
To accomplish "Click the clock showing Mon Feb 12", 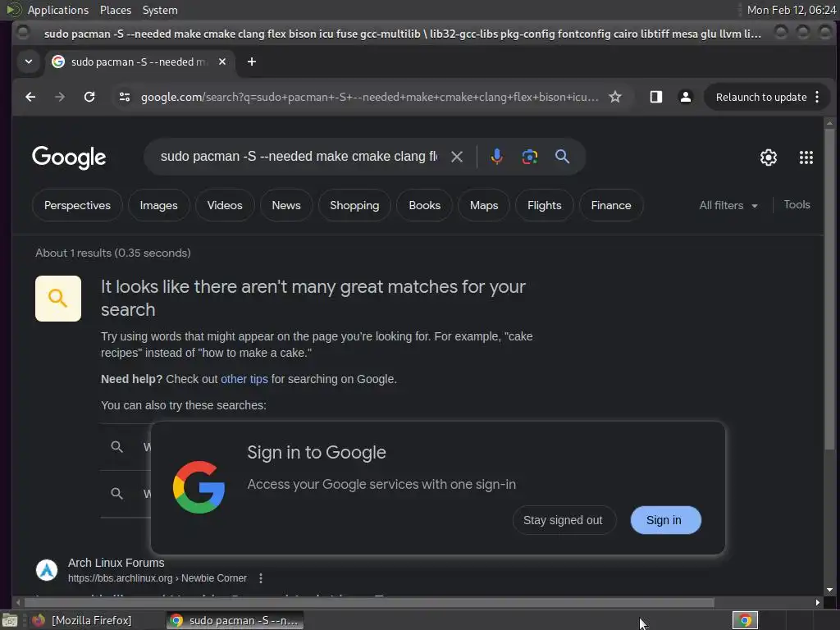I will (791, 10).
